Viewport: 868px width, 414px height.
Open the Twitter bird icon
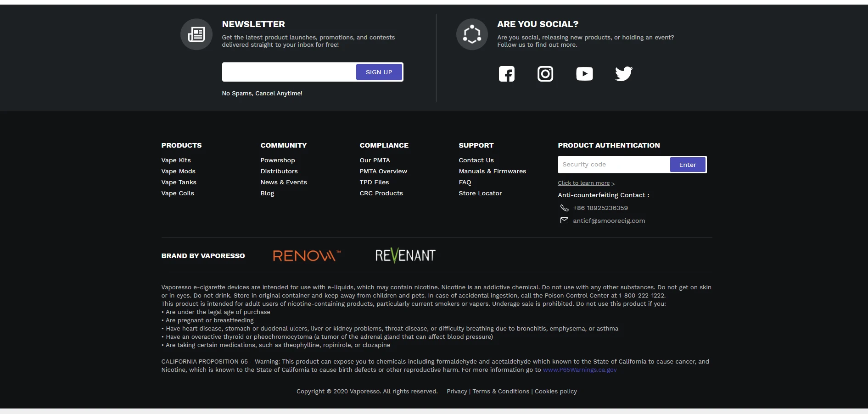[624, 74]
